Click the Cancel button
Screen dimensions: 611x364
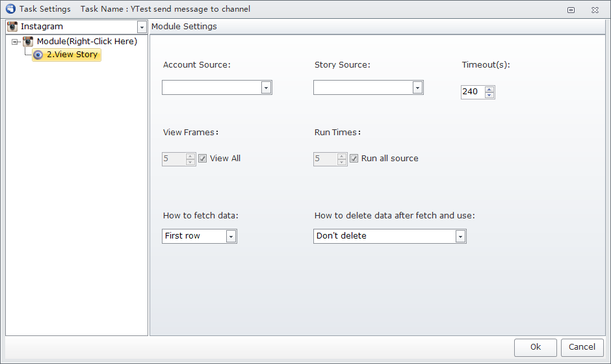click(x=582, y=347)
